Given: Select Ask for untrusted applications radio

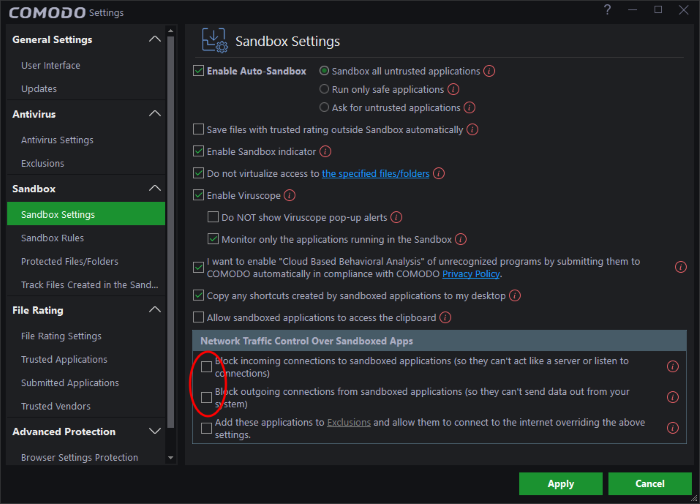Looking at the screenshot, I should (x=324, y=108).
